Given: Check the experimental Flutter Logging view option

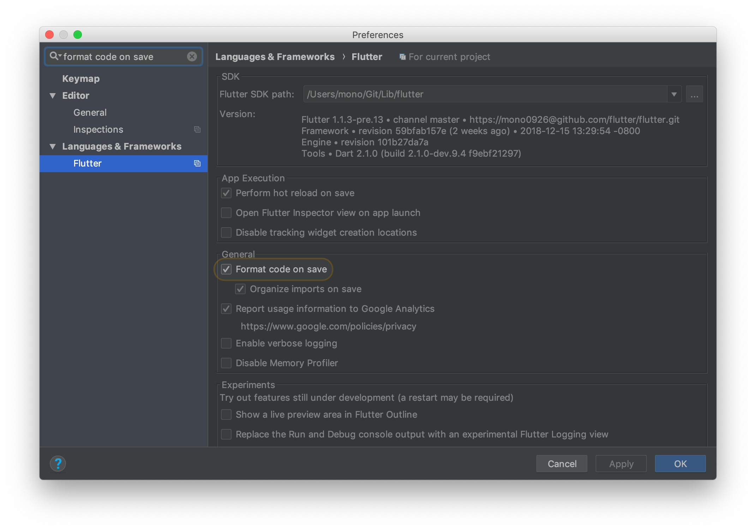Looking at the screenshot, I should (226, 434).
